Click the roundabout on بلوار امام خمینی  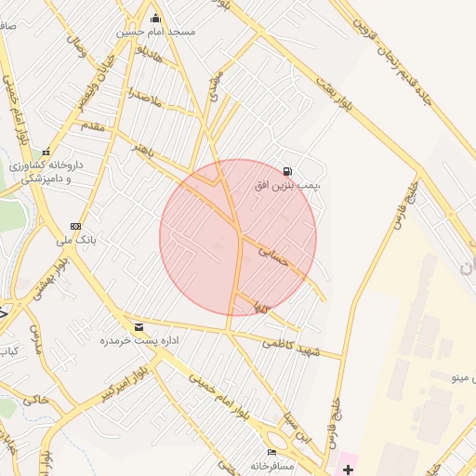(x=277, y=443)
